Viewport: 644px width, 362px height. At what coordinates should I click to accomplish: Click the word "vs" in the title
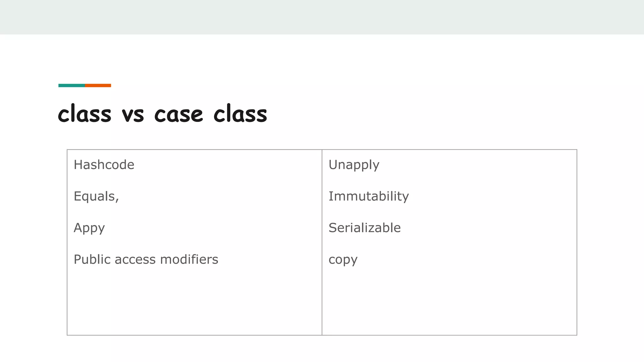pyautogui.click(x=133, y=114)
